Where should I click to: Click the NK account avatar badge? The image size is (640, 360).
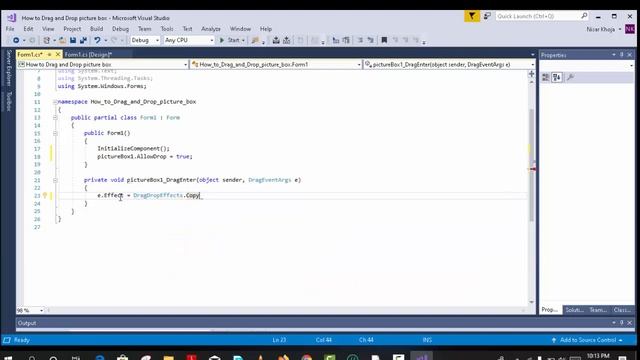coord(630,29)
